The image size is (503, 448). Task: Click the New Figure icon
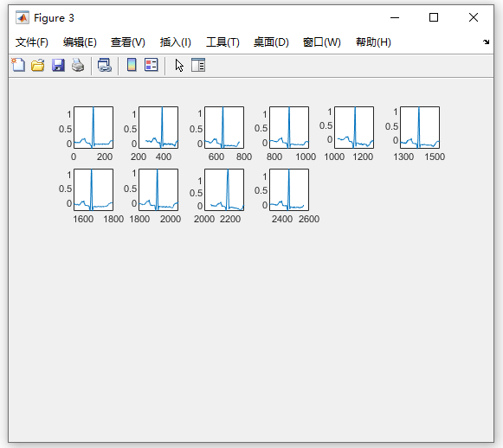(x=18, y=65)
